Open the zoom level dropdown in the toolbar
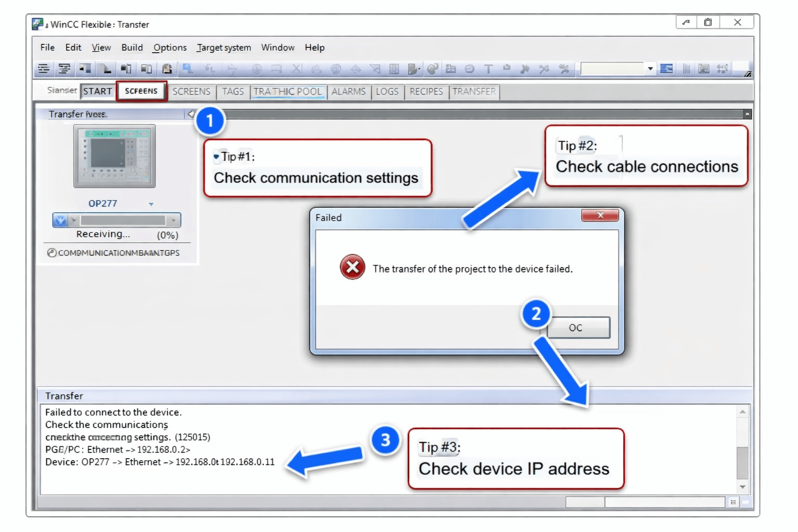This screenshot has height=532, width=798. point(650,68)
